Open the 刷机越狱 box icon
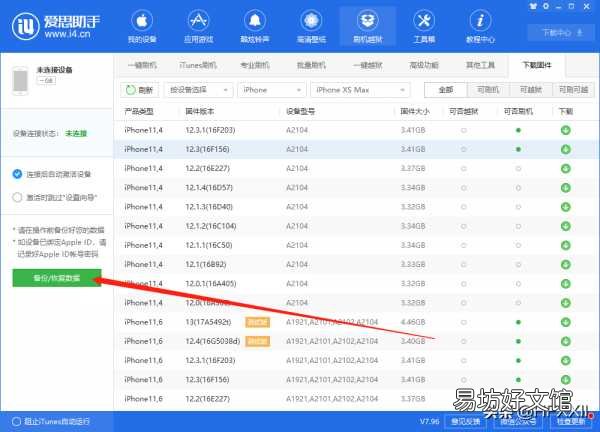 [x=367, y=21]
